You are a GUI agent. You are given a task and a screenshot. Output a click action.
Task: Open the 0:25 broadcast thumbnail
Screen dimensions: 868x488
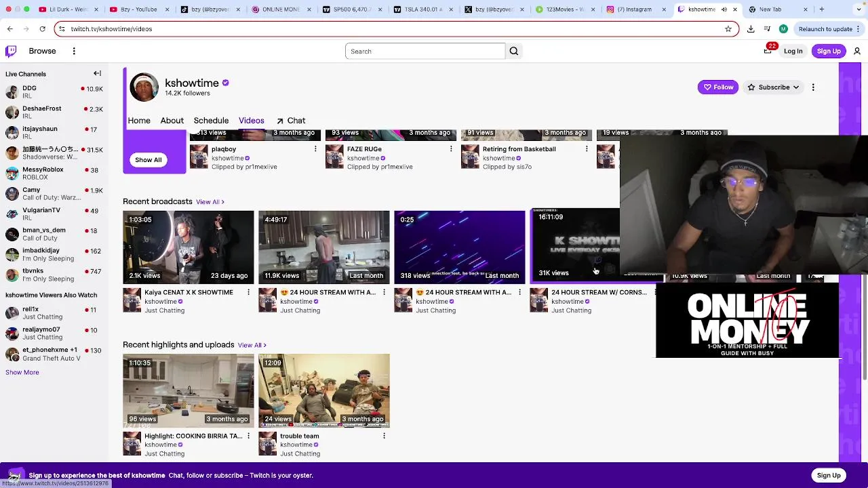(x=460, y=247)
